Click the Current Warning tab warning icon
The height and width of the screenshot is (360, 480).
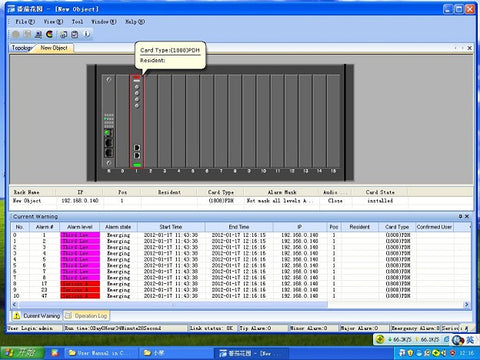(x=16, y=315)
